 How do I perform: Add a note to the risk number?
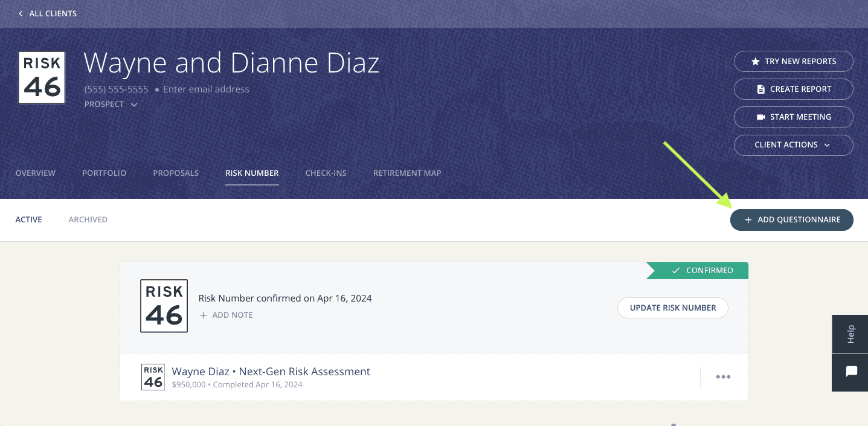(227, 315)
